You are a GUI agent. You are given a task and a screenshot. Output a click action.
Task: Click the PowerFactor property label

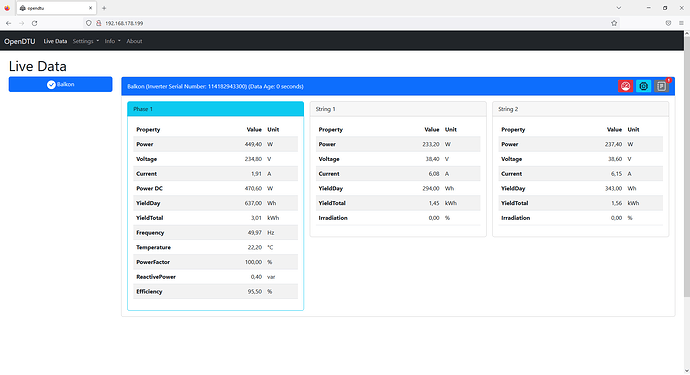[x=153, y=262]
